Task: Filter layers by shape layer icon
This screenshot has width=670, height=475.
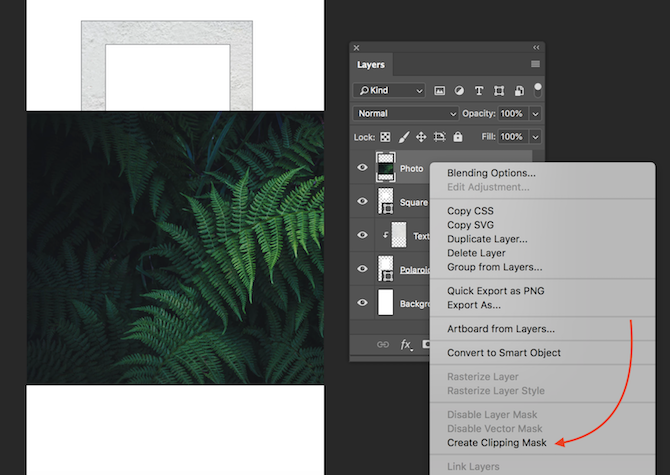Action: click(x=499, y=90)
